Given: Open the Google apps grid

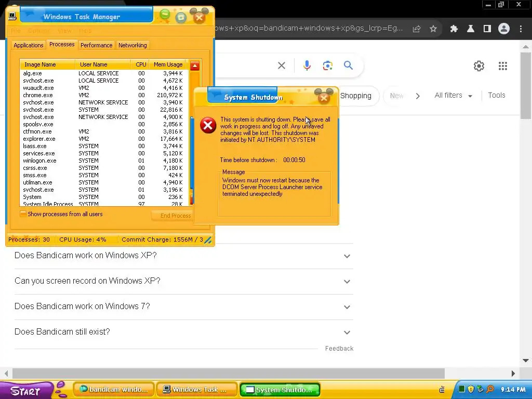Looking at the screenshot, I should (x=503, y=66).
